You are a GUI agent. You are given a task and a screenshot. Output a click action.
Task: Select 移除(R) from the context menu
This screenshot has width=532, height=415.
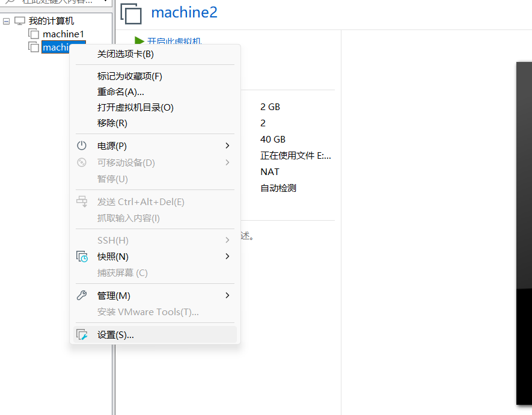pos(154,123)
